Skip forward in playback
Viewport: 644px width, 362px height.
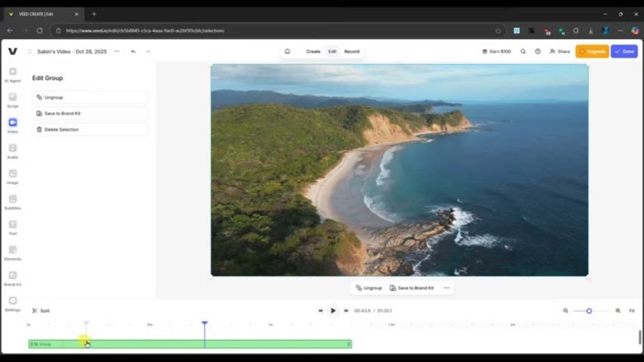346,310
